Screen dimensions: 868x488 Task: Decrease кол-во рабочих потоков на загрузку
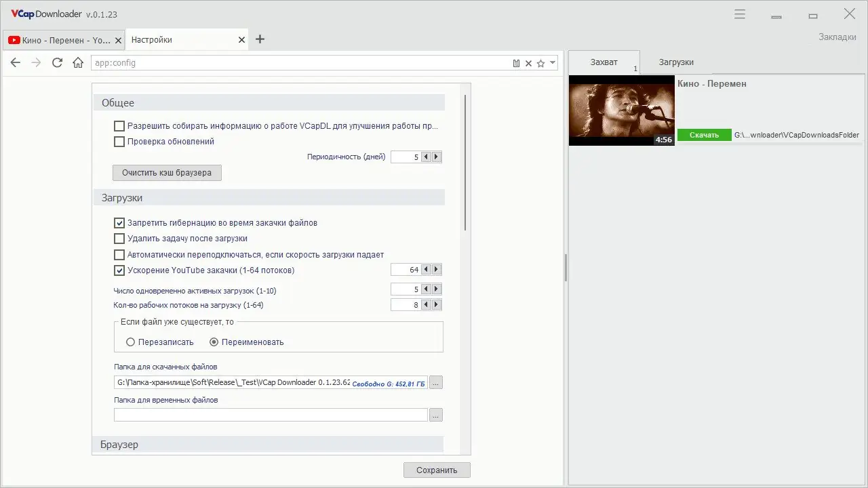click(426, 305)
